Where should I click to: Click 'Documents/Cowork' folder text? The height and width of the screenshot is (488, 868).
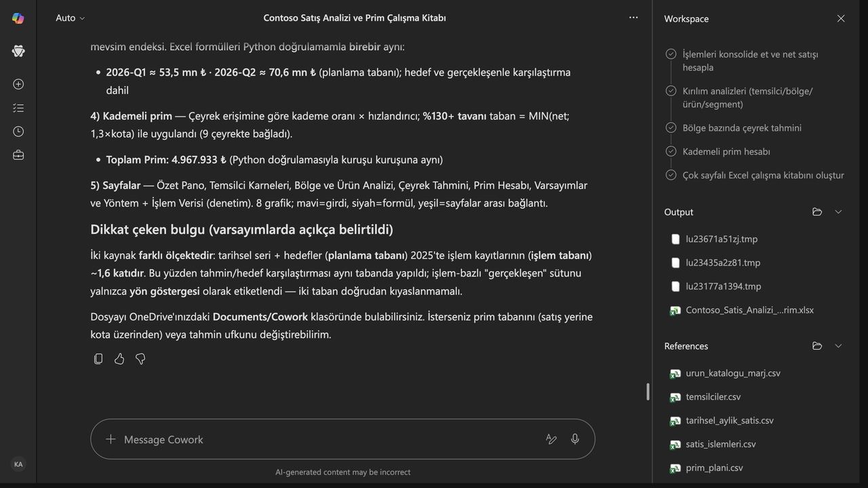click(260, 317)
